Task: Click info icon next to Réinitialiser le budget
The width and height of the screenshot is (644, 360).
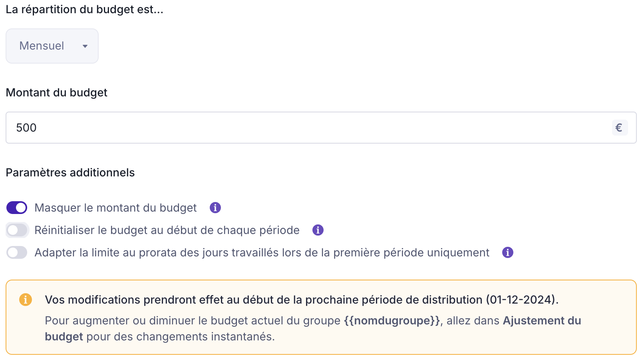Action: click(x=318, y=230)
